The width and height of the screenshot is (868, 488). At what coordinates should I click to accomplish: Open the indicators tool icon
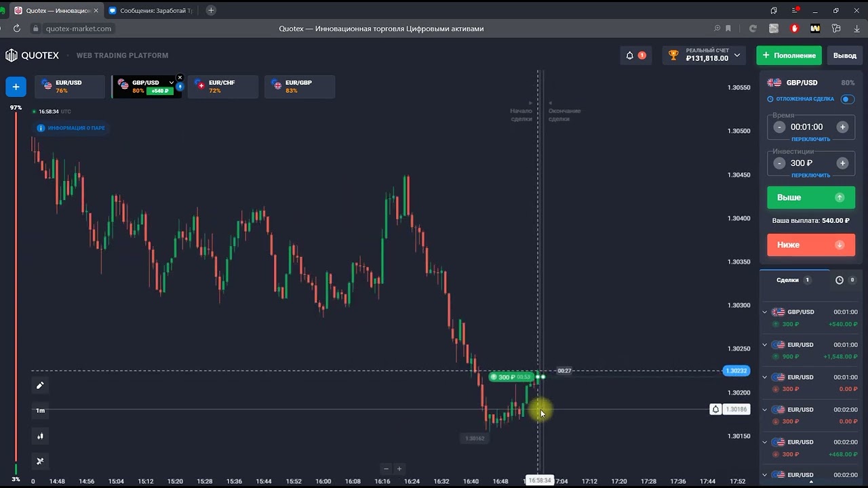coord(40,462)
